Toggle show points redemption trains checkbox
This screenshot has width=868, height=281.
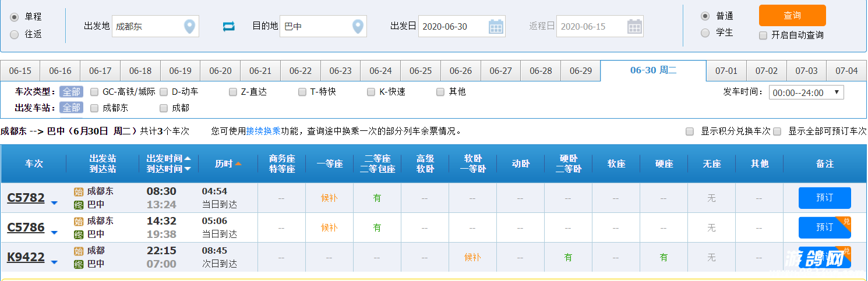pyautogui.click(x=690, y=131)
